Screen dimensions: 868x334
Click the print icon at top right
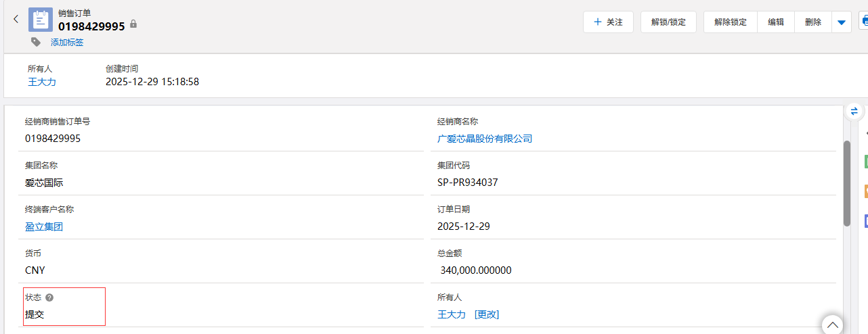pyautogui.click(x=864, y=22)
